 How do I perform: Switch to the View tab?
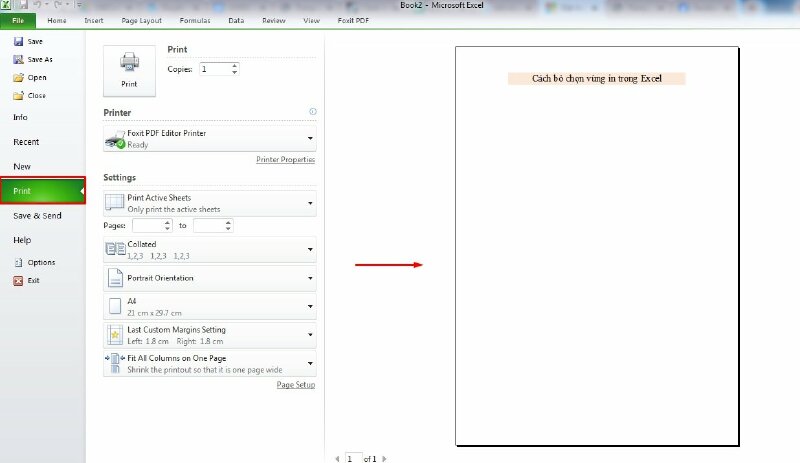pyautogui.click(x=311, y=20)
